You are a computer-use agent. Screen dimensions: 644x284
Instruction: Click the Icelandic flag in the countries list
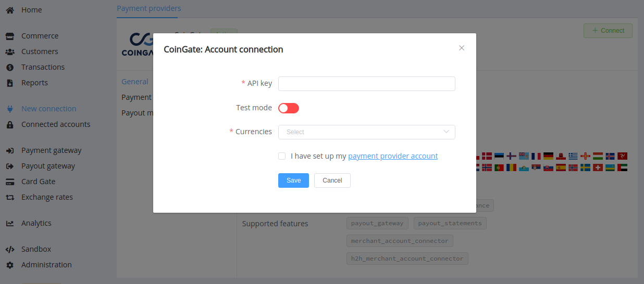point(610,156)
